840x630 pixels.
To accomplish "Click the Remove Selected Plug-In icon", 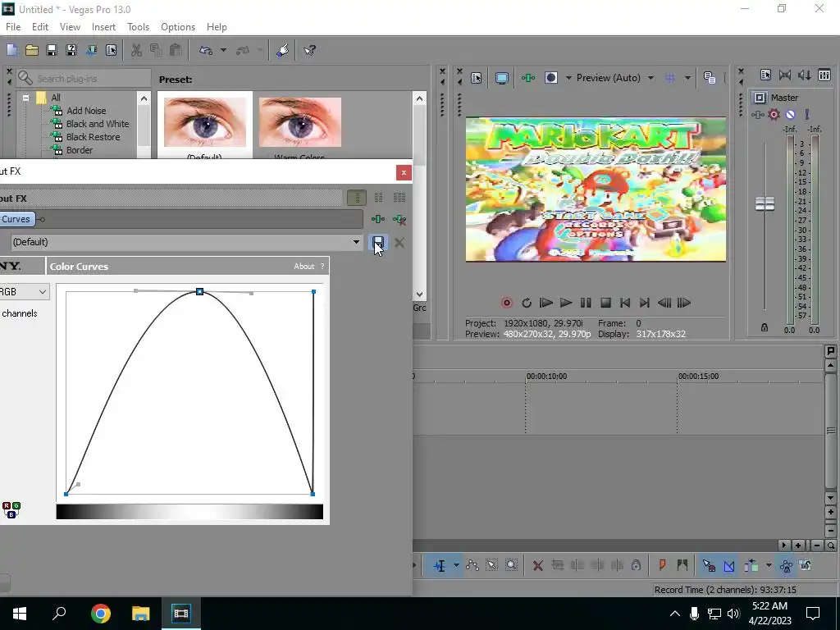I will coord(399,219).
